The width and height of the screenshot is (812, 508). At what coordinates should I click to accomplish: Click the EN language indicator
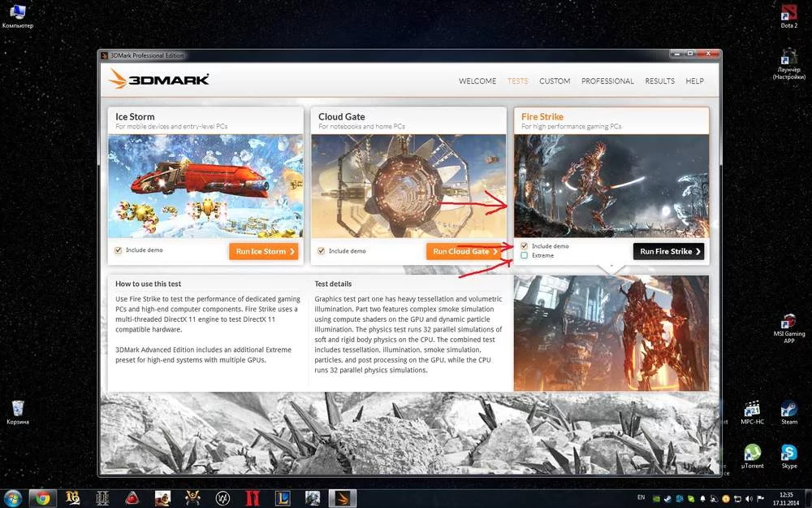pos(641,497)
